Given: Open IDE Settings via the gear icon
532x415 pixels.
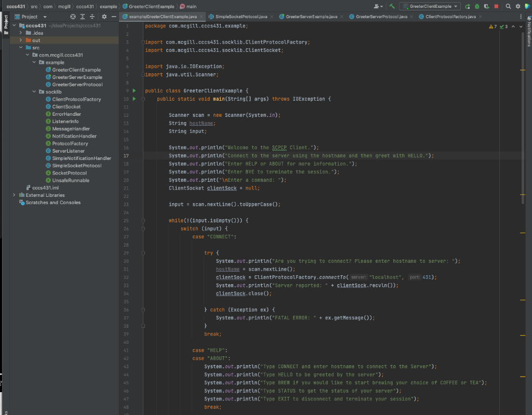Looking at the screenshot, I should pos(518,6).
